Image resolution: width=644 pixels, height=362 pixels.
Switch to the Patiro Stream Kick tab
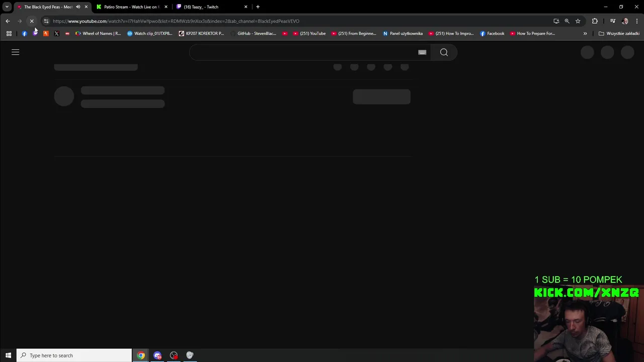pyautogui.click(x=131, y=7)
